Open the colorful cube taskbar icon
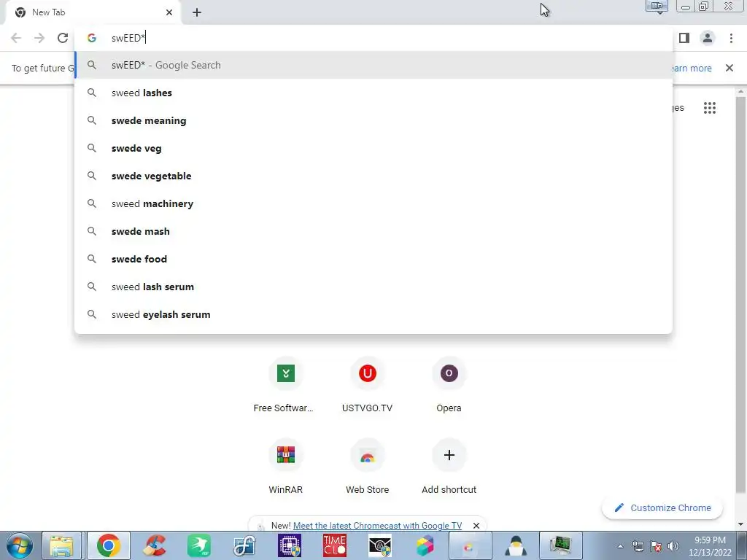747x560 pixels. coord(425,545)
